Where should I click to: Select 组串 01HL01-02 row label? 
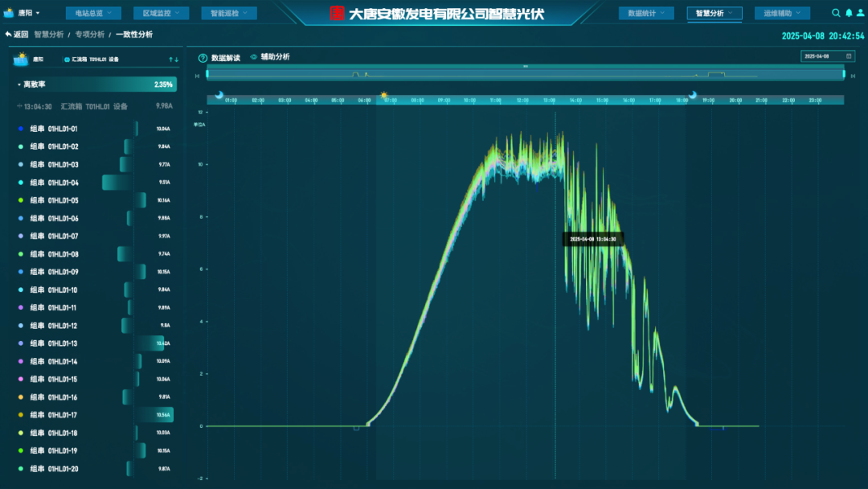(x=55, y=146)
